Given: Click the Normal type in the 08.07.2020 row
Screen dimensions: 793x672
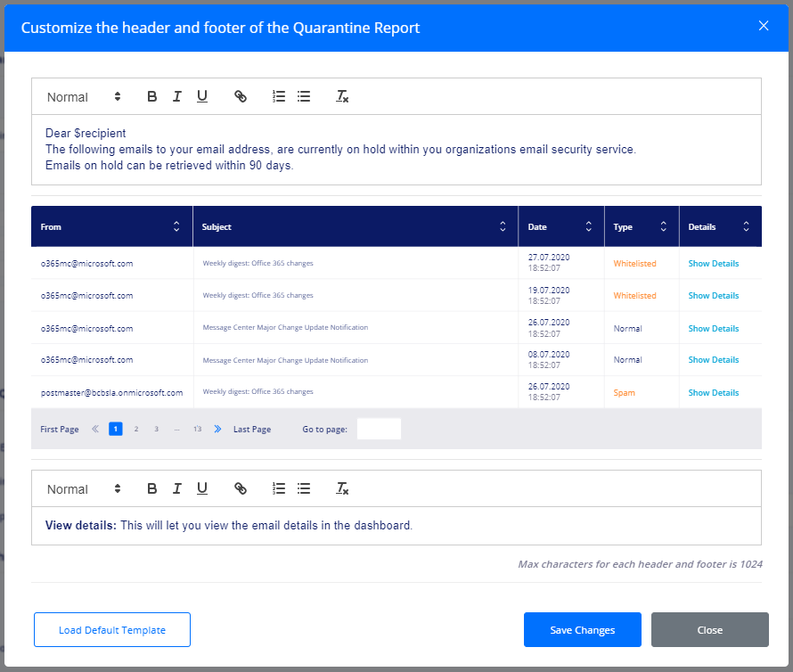Looking at the screenshot, I should coord(627,360).
